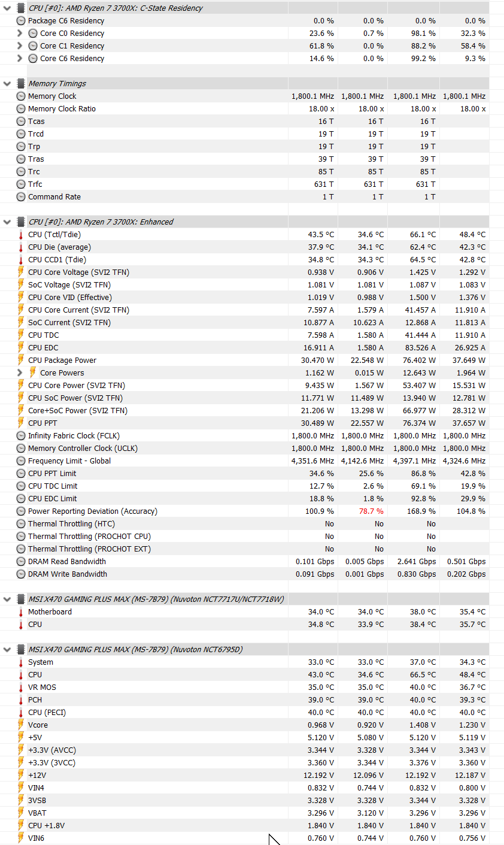Click the clock icon beside Package C6 Residency
This screenshot has height=845, width=504.
point(21,21)
